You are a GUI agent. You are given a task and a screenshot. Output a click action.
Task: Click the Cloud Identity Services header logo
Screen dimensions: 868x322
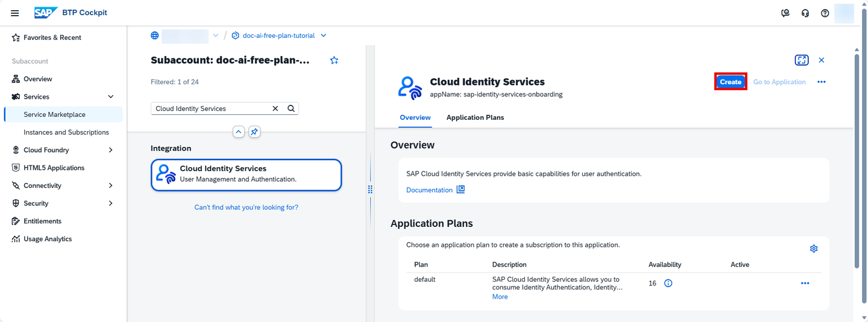[410, 88]
